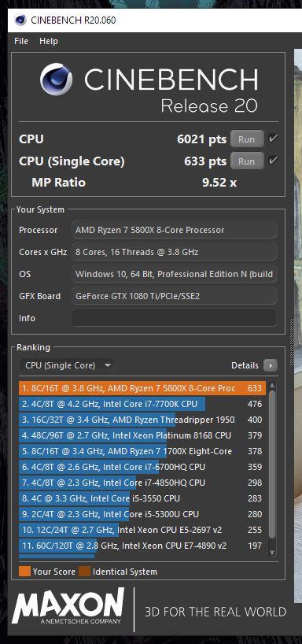Select the Intel Core i7-7700K ranking entry
The width and height of the screenshot is (302, 644).
tap(142, 404)
